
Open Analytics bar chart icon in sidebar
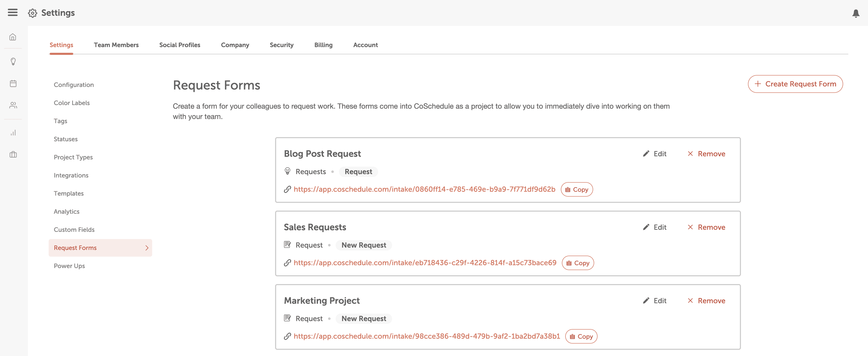[13, 133]
